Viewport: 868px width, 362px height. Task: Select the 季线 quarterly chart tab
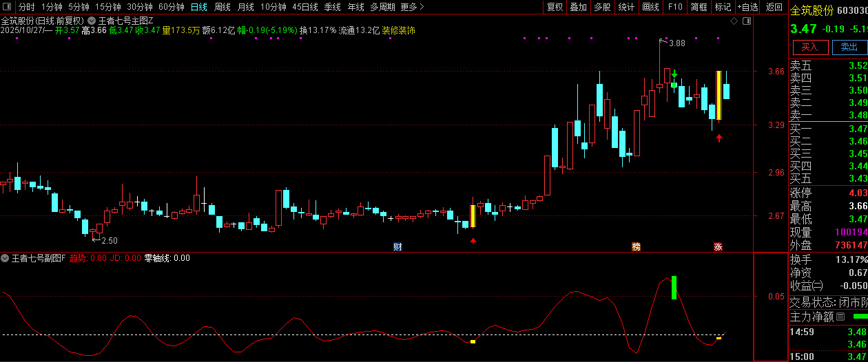(x=332, y=7)
